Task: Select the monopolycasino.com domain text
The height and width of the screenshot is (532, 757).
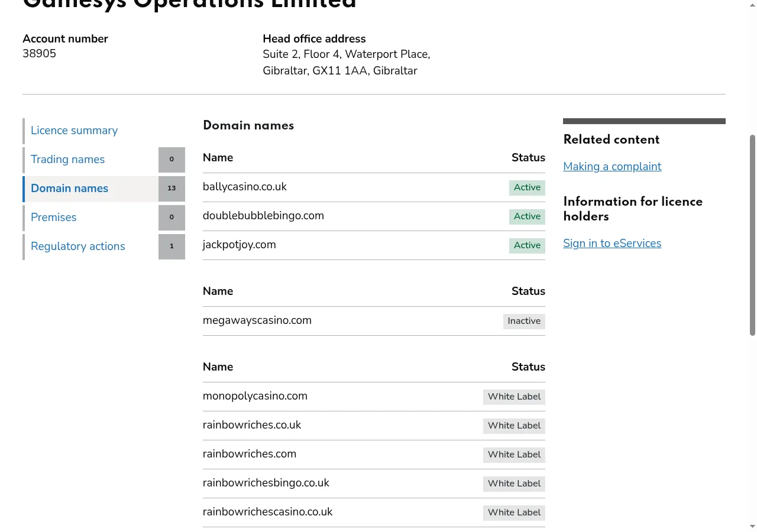Action: pos(255,396)
